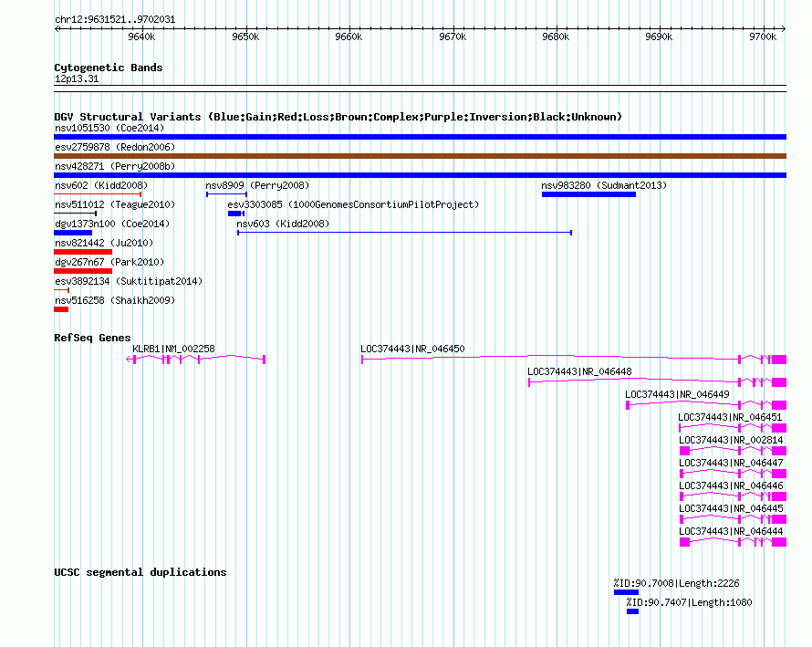Click LOC374443|NR_046447 transcript label

731,463
